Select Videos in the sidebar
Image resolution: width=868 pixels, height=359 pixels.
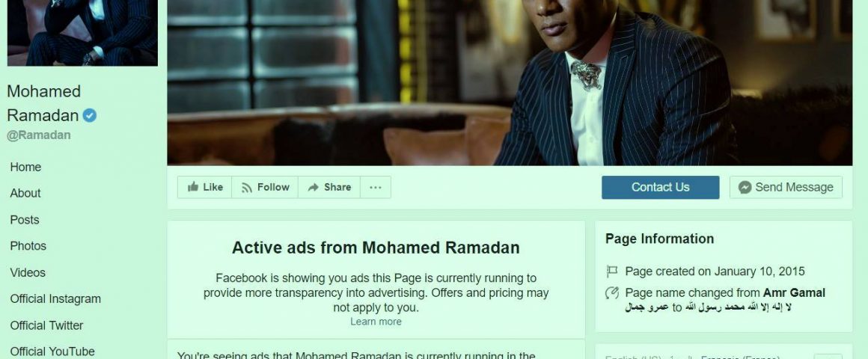point(28,272)
